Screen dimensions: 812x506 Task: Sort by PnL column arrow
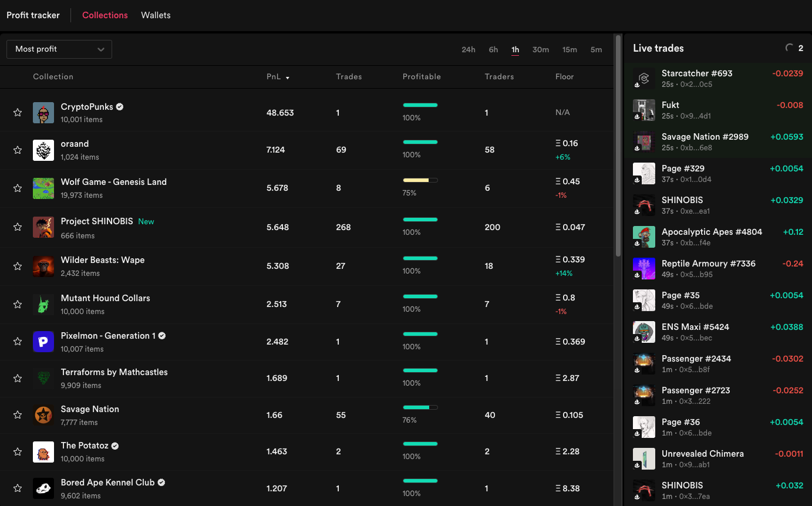[288, 77]
